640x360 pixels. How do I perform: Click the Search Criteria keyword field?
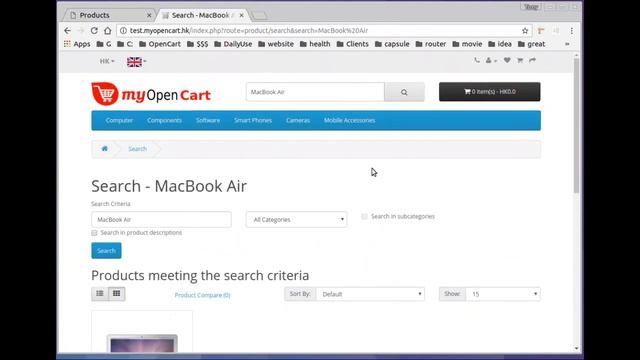point(161,220)
